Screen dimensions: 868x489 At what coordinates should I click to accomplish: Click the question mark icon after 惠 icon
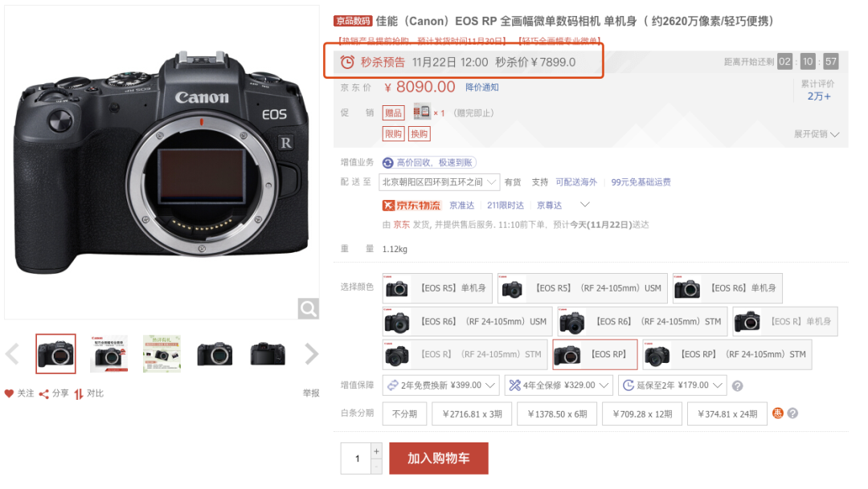tap(792, 414)
